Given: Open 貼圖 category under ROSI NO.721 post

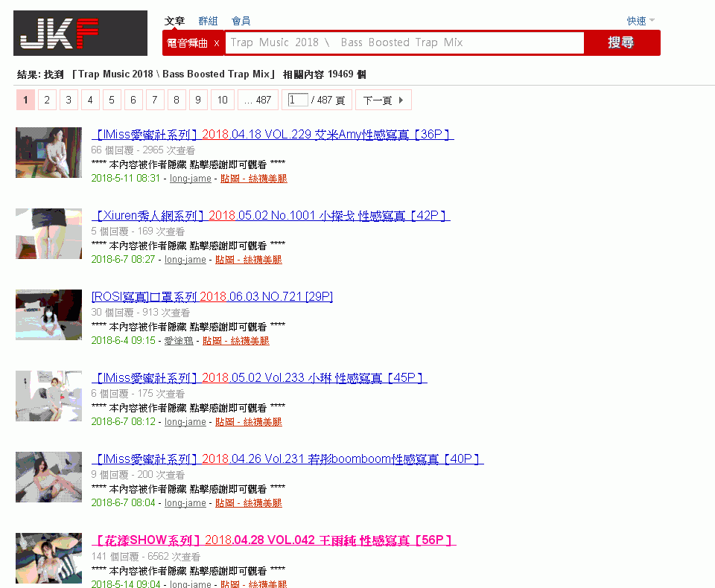Looking at the screenshot, I should tap(236, 341).
